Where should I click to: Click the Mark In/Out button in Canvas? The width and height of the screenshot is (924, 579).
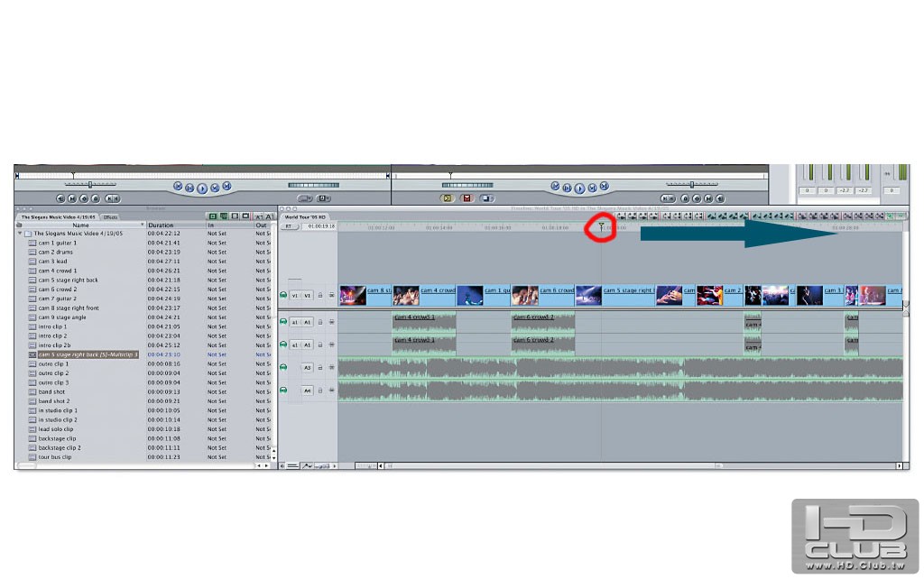click(668, 199)
